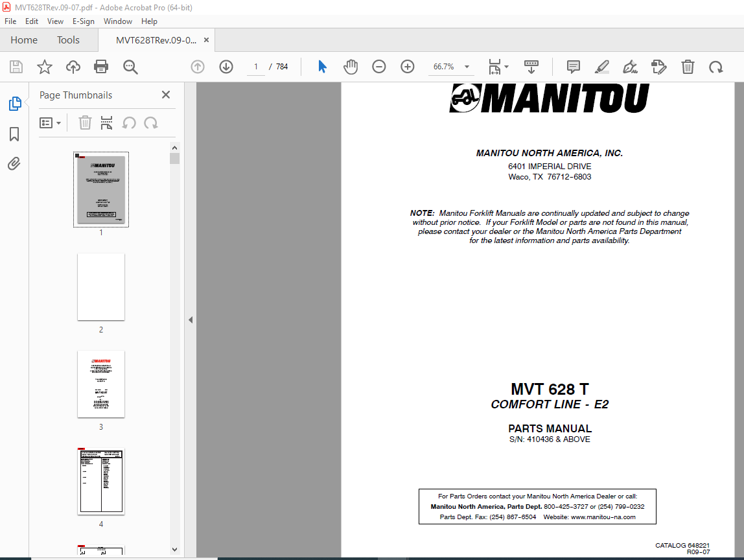Rotate thumbnail clockwise
744x560 pixels.
click(151, 123)
